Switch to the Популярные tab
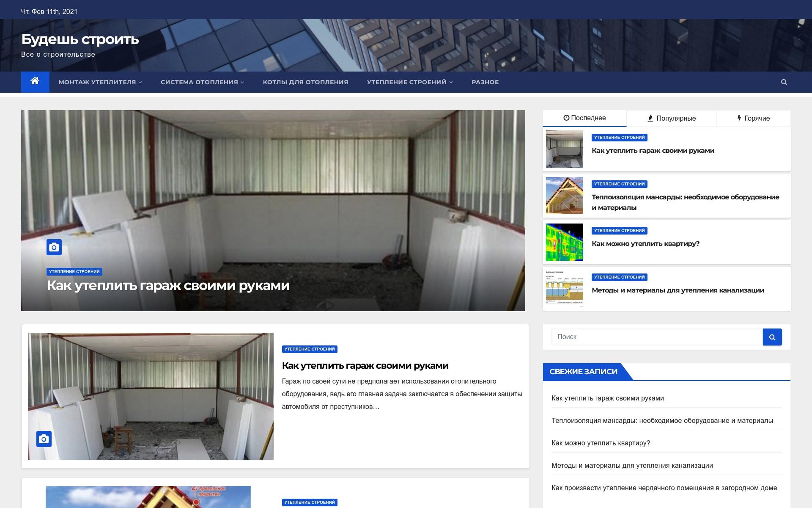812x508 pixels. click(x=672, y=119)
